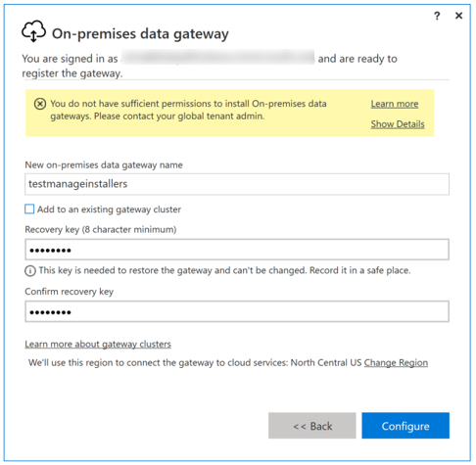Click the error circle-X icon in yellow banner
The height and width of the screenshot is (465, 476).
tap(40, 104)
